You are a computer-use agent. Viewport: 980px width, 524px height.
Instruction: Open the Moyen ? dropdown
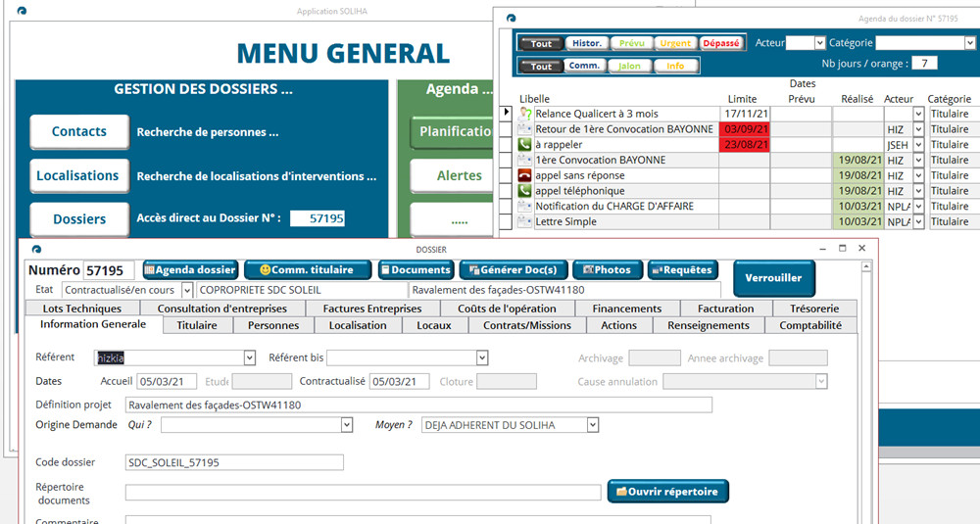pyautogui.click(x=593, y=425)
